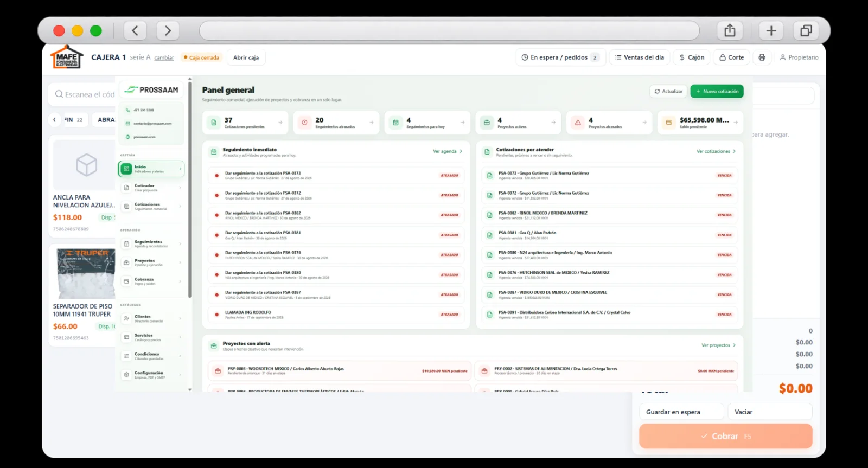Click the Actualizar refresh button
The image size is (868, 468).
668,91
